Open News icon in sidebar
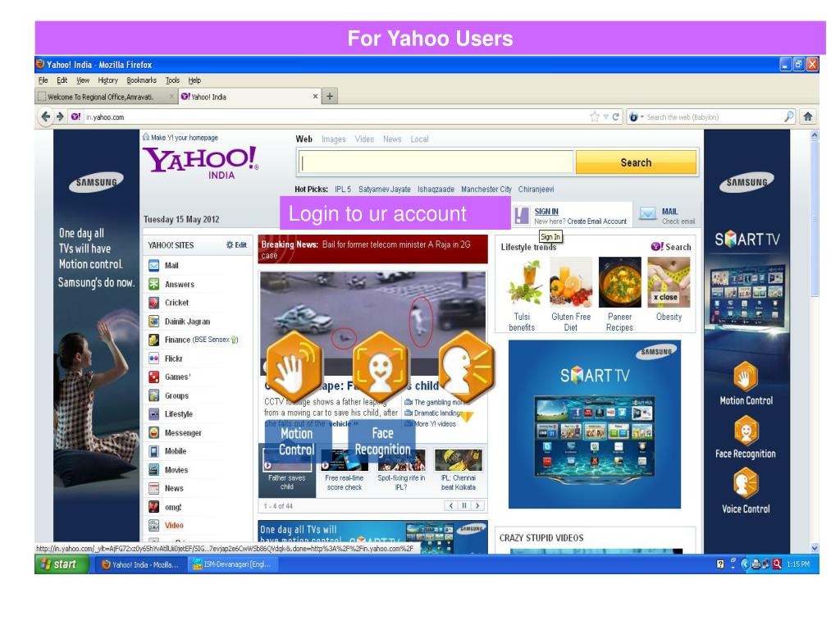 153,488
